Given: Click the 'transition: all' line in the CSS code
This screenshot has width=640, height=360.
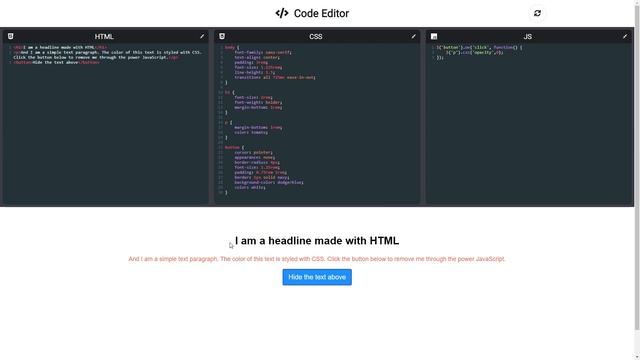Looking at the screenshot, I should click(275, 77).
